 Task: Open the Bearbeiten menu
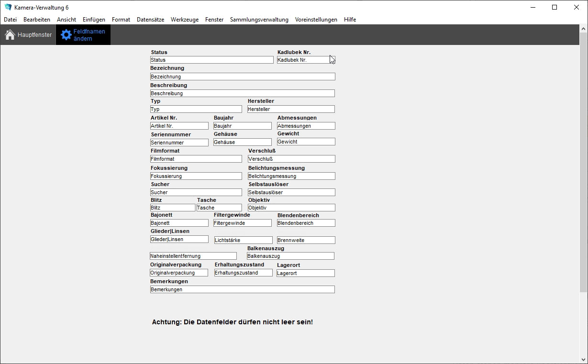[x=37, y=20]
